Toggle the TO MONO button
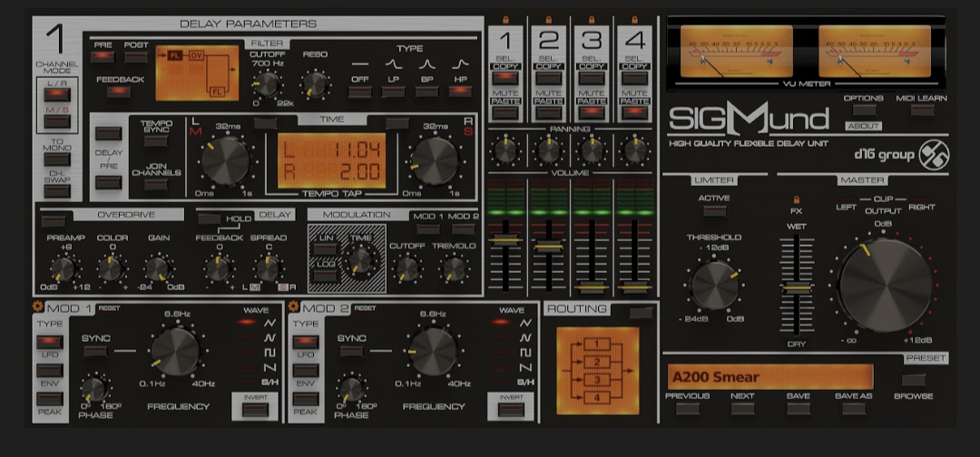This screenshot has width=980, height=457. tap(57, 160)
